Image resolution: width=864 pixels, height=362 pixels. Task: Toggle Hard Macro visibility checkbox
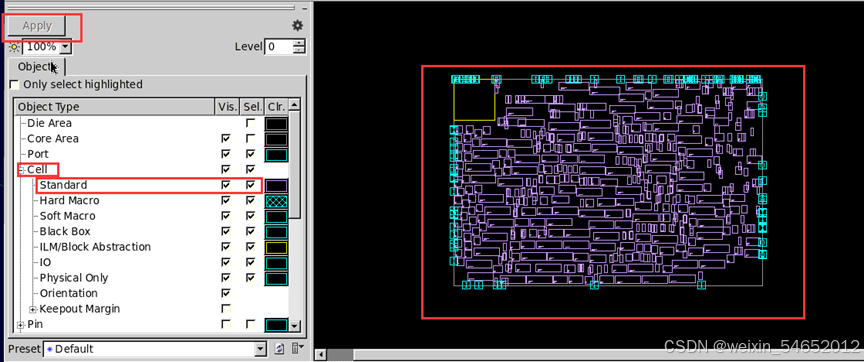(225, 201)
